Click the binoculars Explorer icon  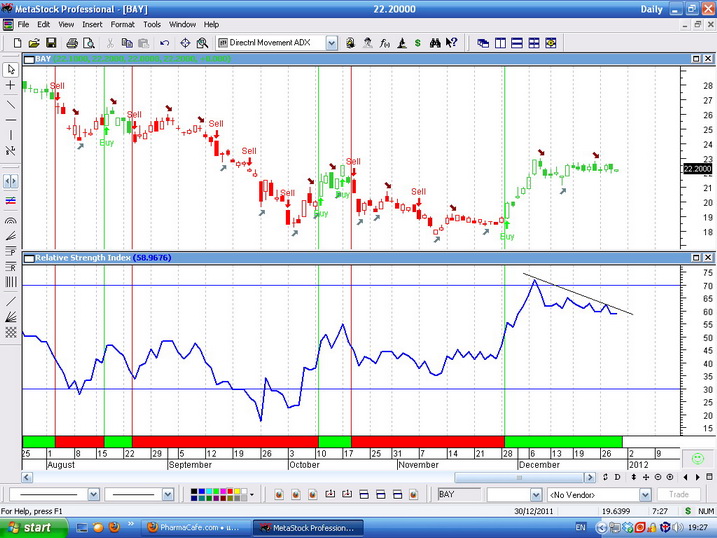click(436, 43)
